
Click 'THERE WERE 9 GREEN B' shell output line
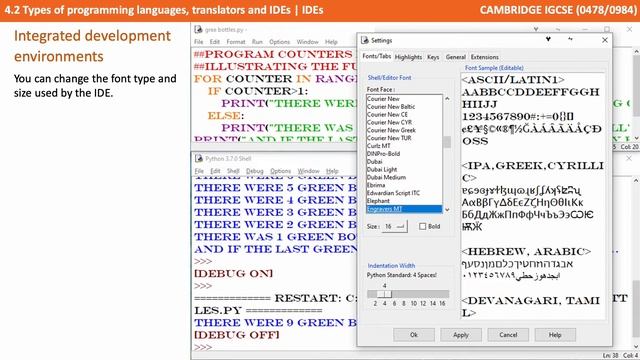tap(276, 322)
